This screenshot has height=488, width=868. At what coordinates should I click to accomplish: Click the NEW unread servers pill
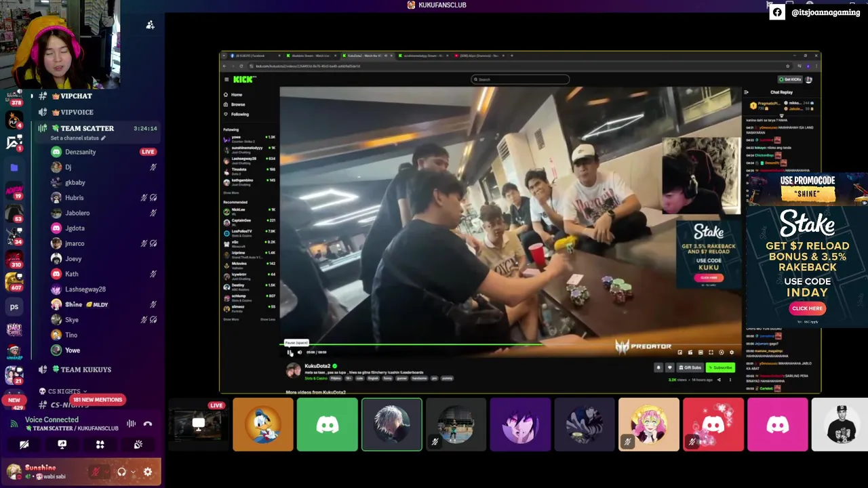[x=14, y=400]
